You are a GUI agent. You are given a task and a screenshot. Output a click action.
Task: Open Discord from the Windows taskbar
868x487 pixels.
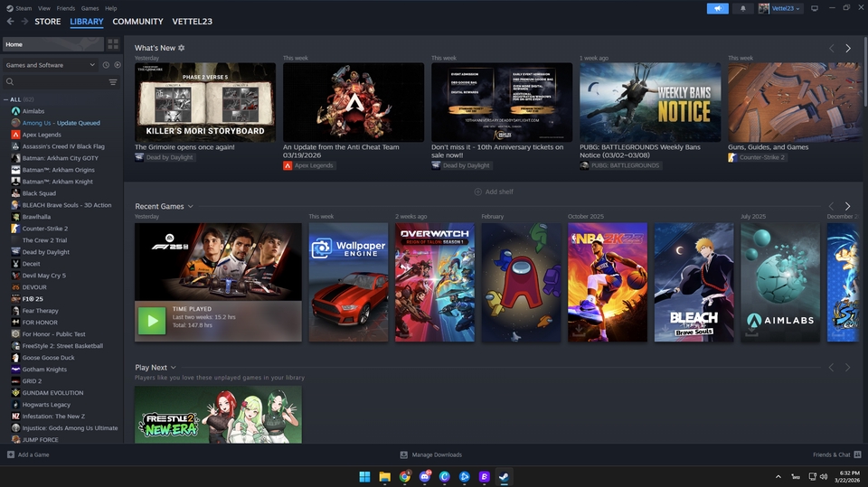point(425,476)
